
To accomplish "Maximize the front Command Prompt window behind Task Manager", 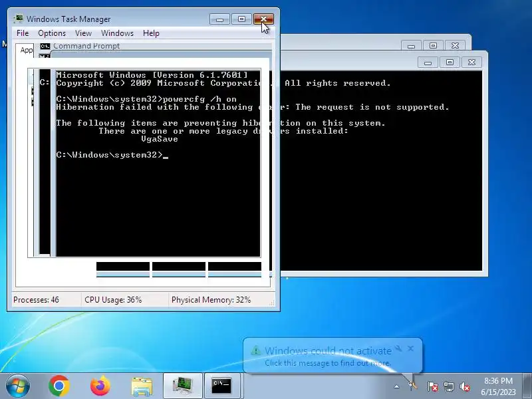I will [x=450, y=63].
